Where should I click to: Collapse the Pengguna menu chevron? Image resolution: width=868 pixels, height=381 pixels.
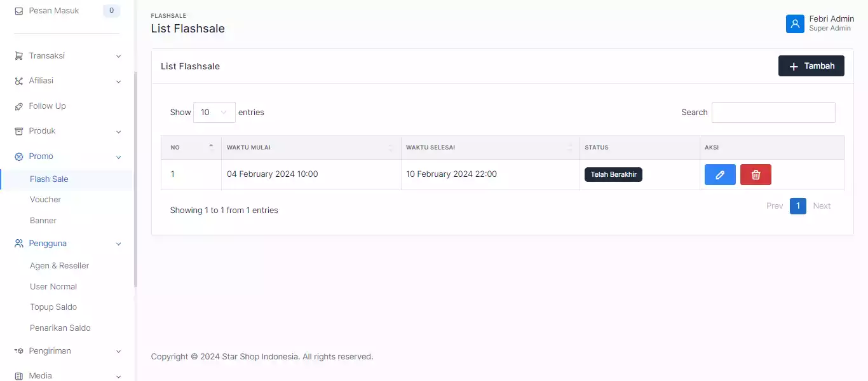[x=118, y=244]
